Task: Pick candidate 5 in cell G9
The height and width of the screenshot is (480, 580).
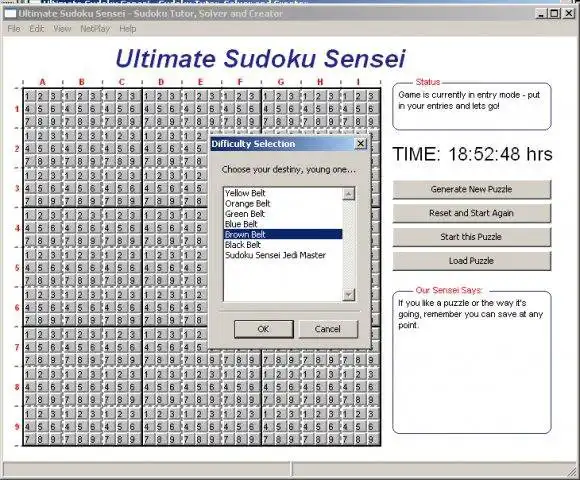Action: (279, 427)
